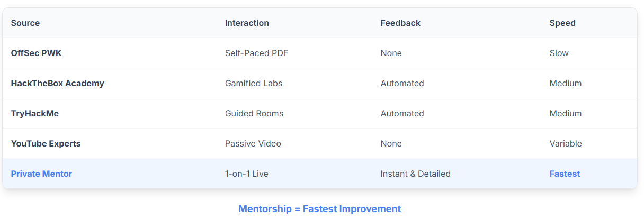The image size is (644, 219).
Task: Click the Guided Rooms cell
Action: [254, 113]
